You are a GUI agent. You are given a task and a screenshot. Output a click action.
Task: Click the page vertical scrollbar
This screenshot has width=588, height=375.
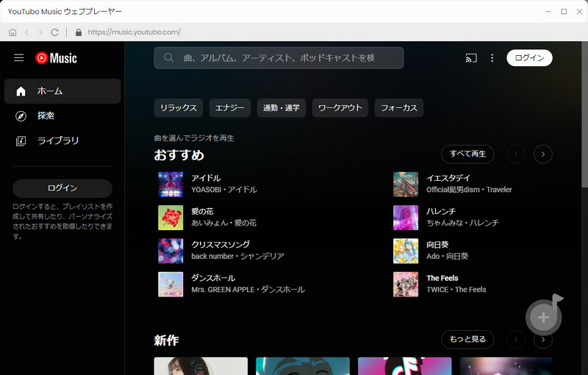[584, 115]
